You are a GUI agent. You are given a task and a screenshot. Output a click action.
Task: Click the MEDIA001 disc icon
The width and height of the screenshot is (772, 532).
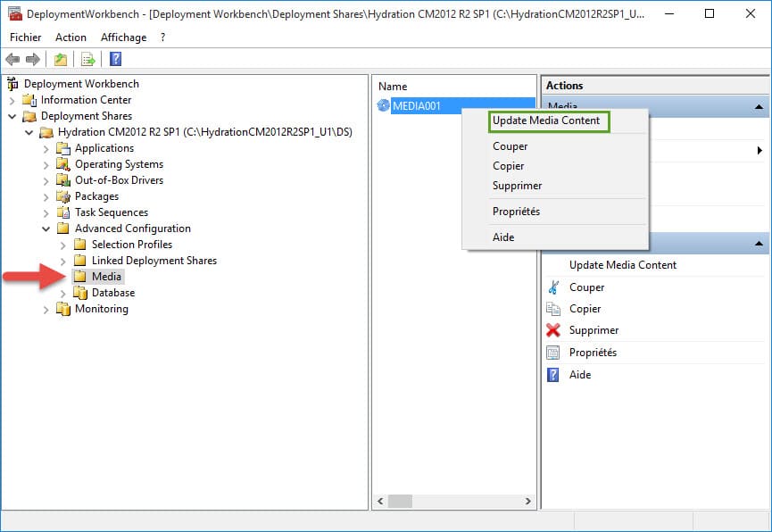click(x=384, y=105)
